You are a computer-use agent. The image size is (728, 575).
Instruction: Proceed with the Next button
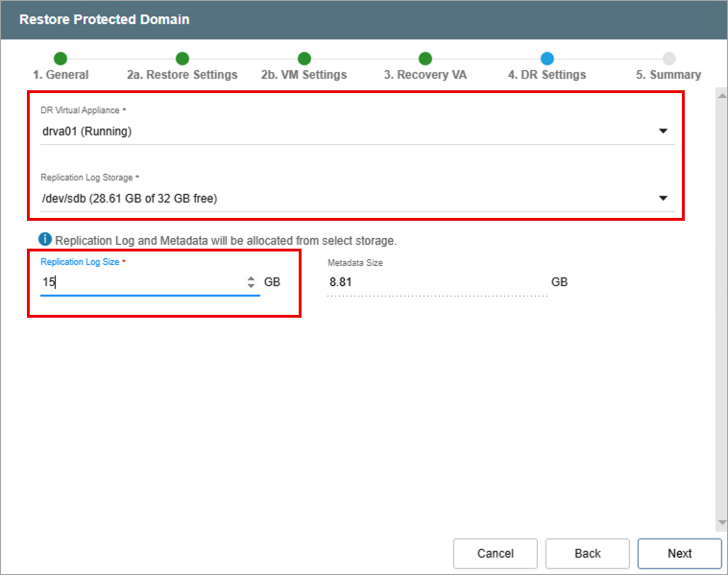point(679,553)
